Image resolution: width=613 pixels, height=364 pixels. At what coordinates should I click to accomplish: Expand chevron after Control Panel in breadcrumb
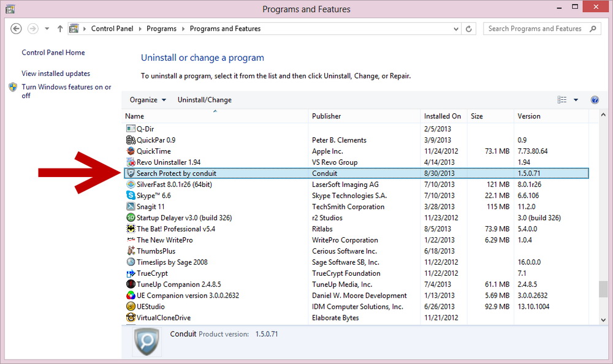140,29
